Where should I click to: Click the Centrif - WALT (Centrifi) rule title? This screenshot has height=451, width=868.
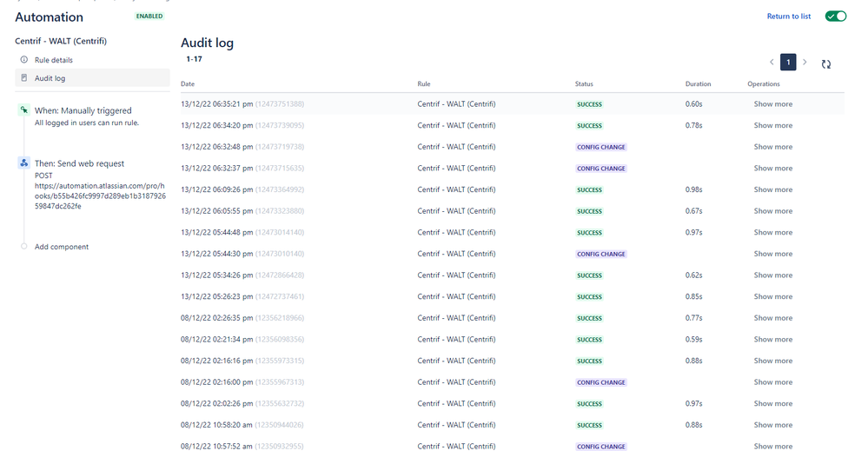(x=61, y=41)
